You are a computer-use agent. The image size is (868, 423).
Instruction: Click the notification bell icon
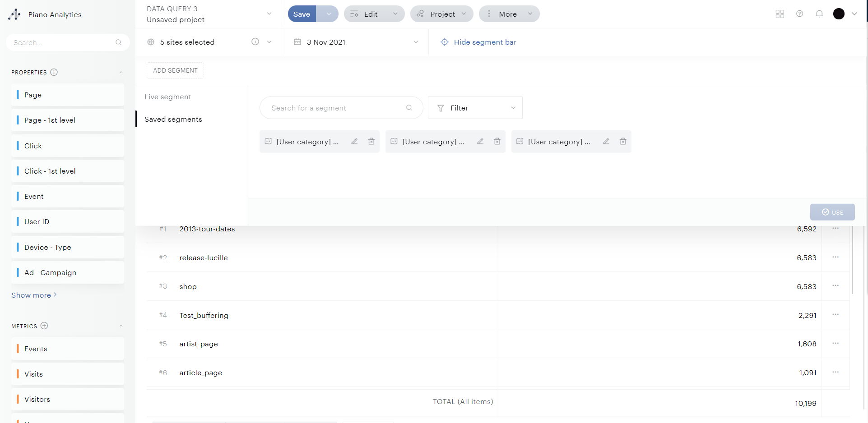pos(819,14)
